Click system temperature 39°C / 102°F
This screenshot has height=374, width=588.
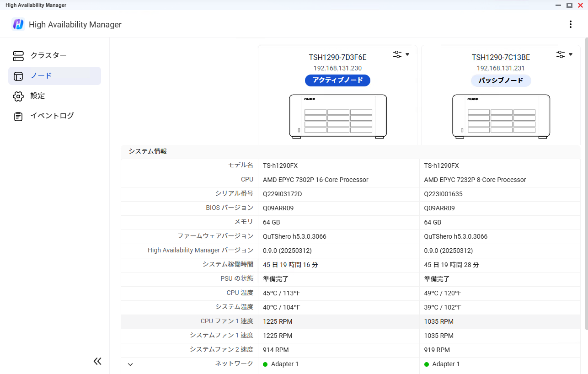coord(443,307)
